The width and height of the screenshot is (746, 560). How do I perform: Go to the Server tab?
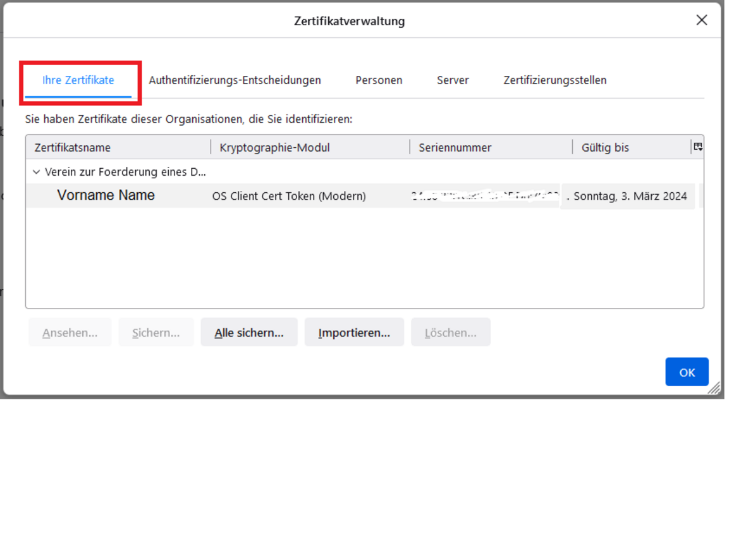tap(453, 80)
